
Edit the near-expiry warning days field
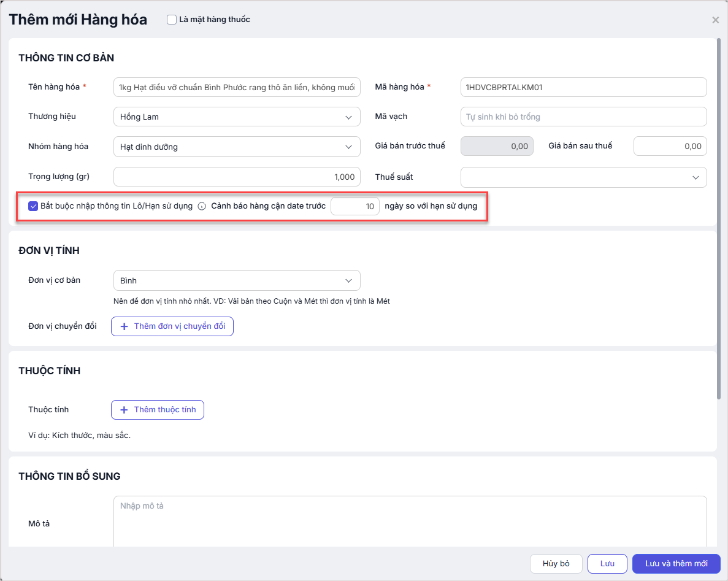click(x=354, y=207)
